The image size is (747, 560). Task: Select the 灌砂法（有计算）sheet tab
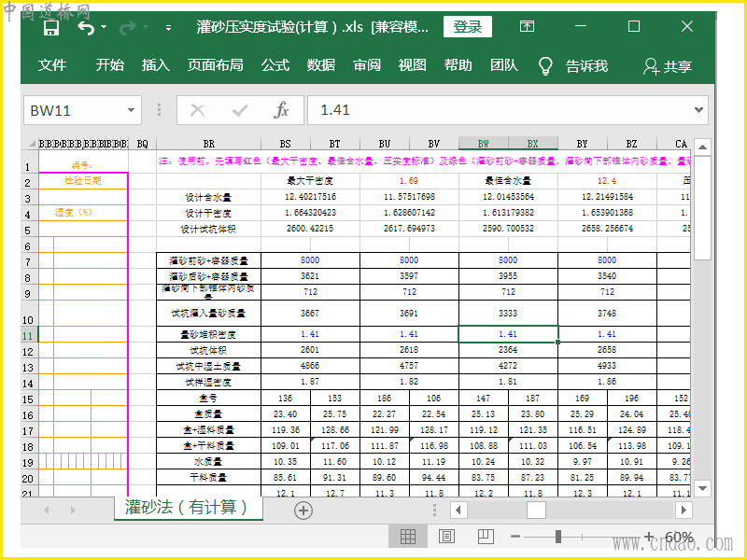(188, 508)
